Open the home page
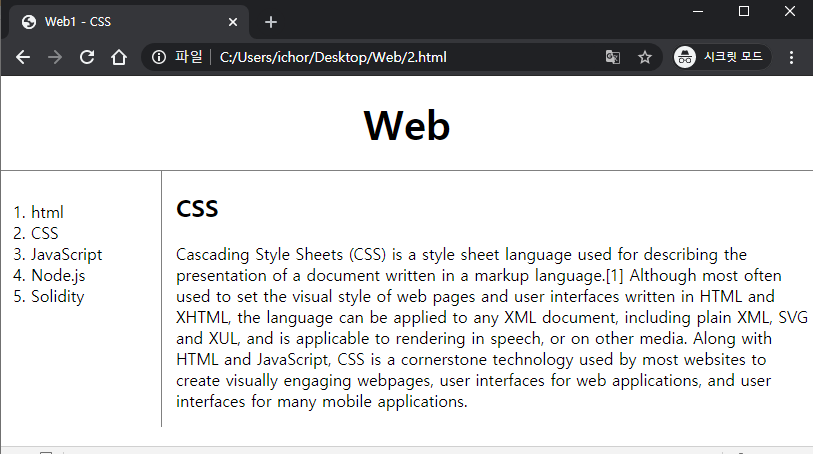Screen dimensions: 813x454 (x=119, y=57)
